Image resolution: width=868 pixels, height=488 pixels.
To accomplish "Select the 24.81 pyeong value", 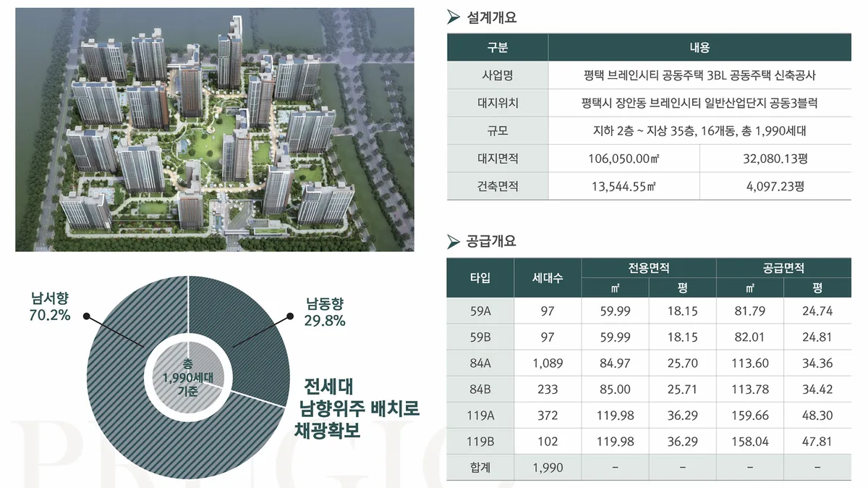I will pos(817,337).
